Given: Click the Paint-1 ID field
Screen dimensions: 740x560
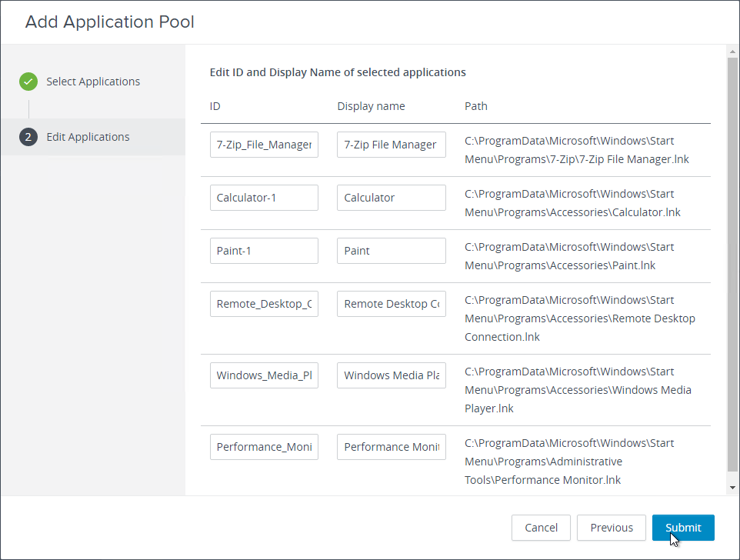Looking at the screenshot, I should (264, 251).
